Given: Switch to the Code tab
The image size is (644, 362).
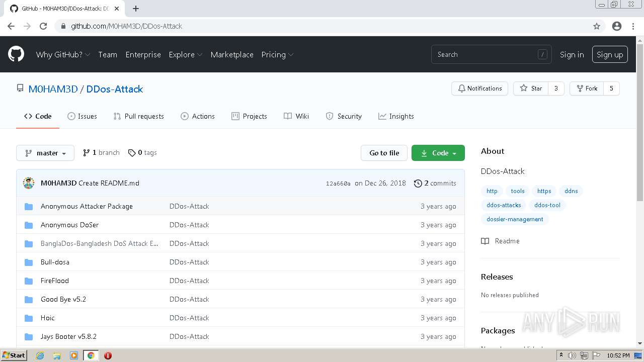Looking at the screenshot, I should coord(38,116).
